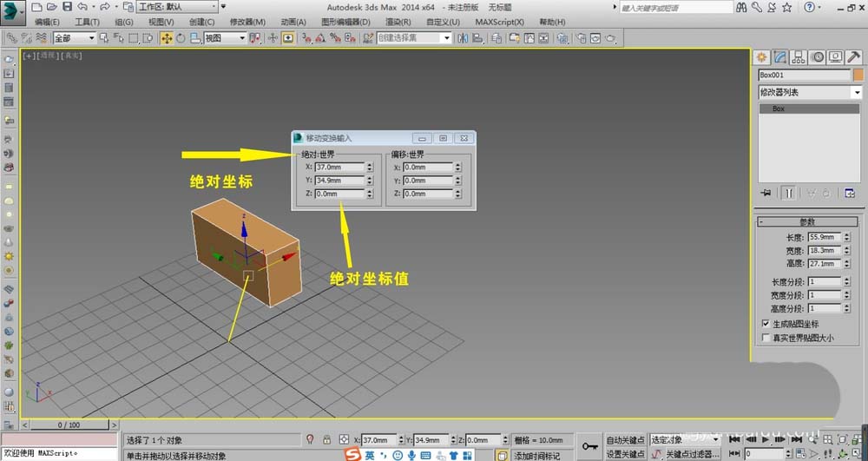Collapse the 参数 rollout
Image resolution: width=868 pixels, height=461 pixels.
click(807, 221)
